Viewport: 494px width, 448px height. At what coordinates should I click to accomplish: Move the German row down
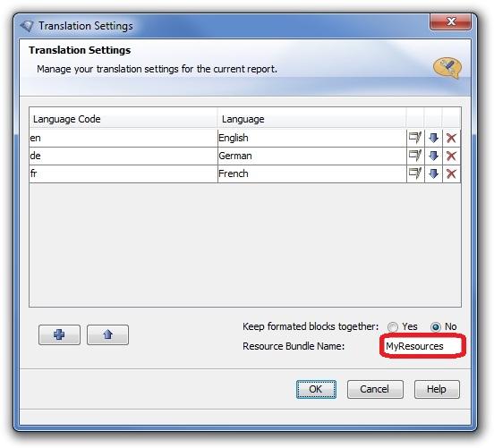(x=433, y=156)
